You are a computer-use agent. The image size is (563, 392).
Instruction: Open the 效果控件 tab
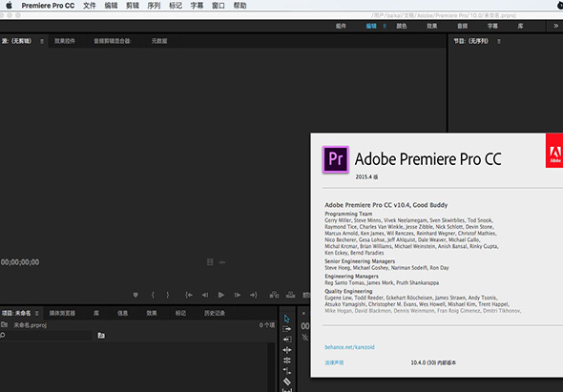click(x=65, y=41)
